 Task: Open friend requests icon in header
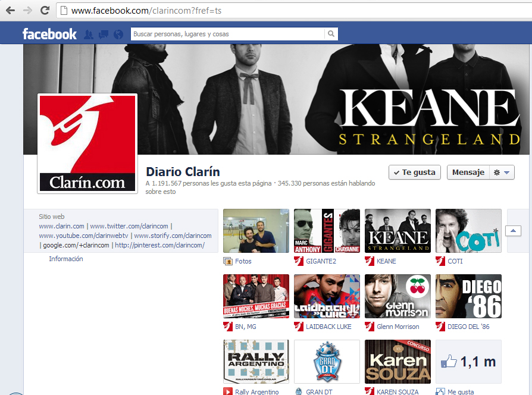click(x=89, y=35)
